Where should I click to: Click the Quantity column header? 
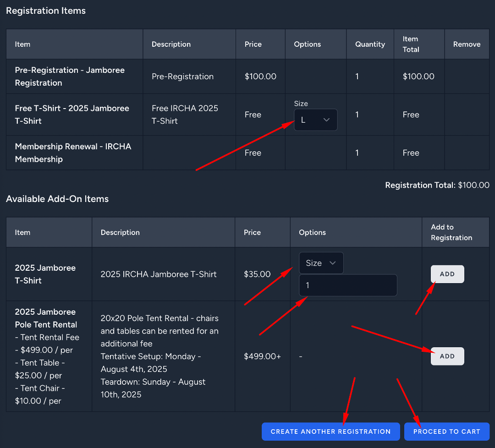pyautogui.click(x=370, y=44)
